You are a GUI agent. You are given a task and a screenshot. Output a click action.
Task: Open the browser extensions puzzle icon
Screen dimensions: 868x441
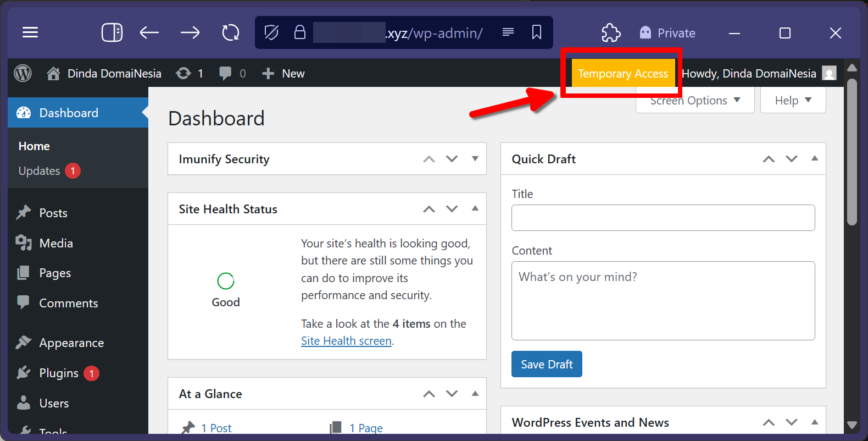(x=611, y=32)
